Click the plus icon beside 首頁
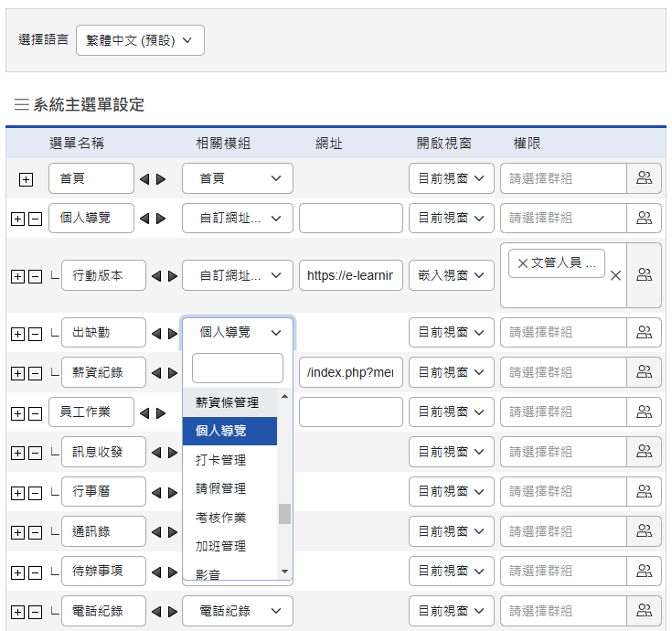672x631 pixels. pos(26,179)
